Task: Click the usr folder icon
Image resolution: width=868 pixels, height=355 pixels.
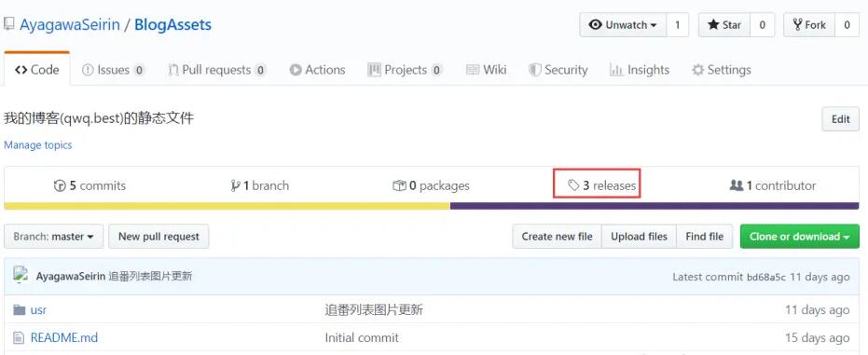Action: [x=20, y=309]
